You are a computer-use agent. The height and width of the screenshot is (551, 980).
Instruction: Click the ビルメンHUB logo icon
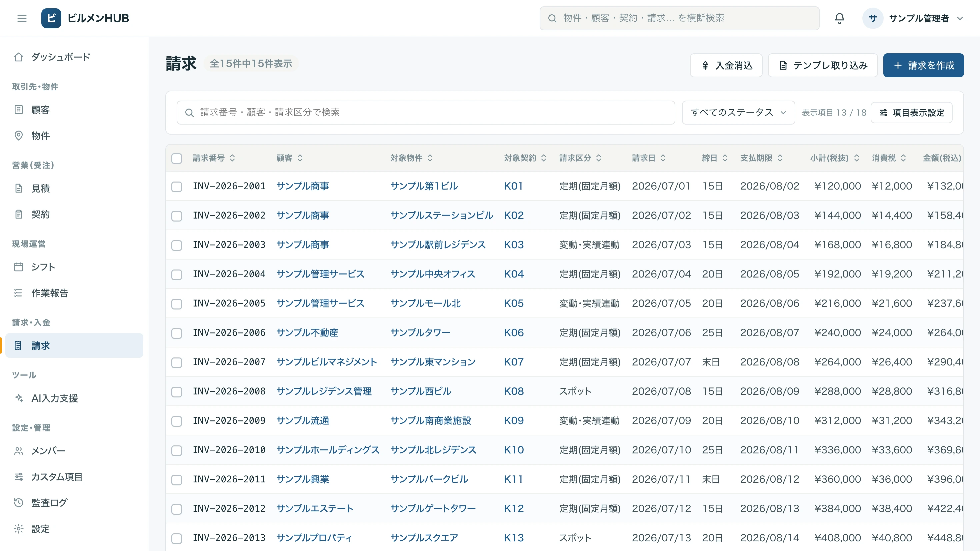tap(51, 18)
